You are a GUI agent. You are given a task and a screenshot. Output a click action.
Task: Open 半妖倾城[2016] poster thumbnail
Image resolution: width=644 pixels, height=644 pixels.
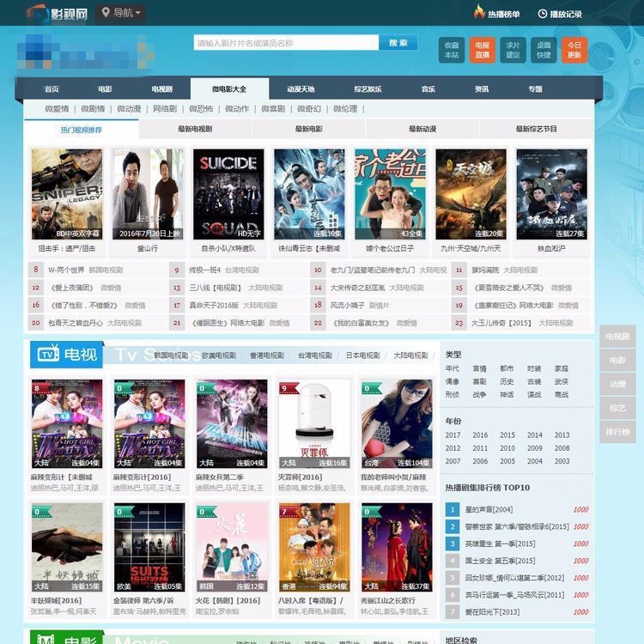point(67,547)
